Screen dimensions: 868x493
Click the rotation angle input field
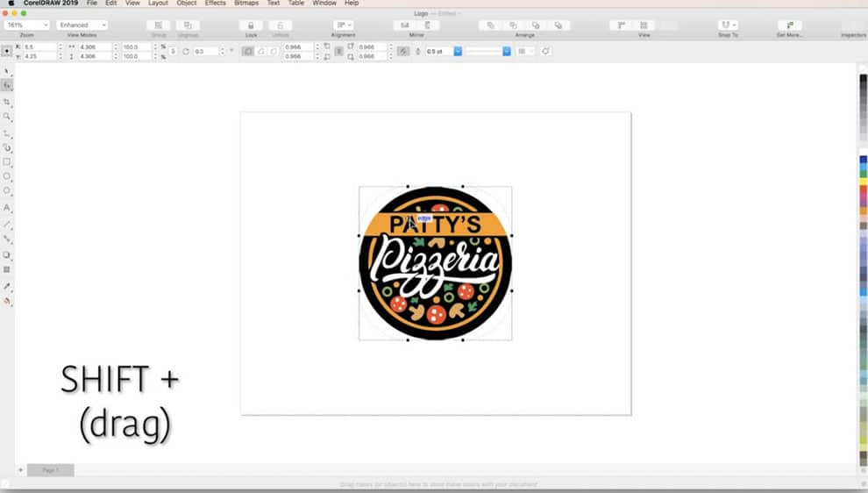206,51
